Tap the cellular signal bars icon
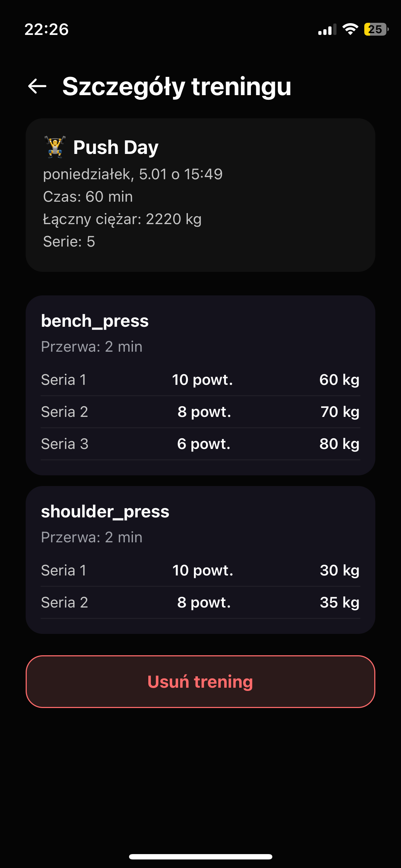Image resolution: width=401 pixels, height=868 pixels. click(327, 30)
